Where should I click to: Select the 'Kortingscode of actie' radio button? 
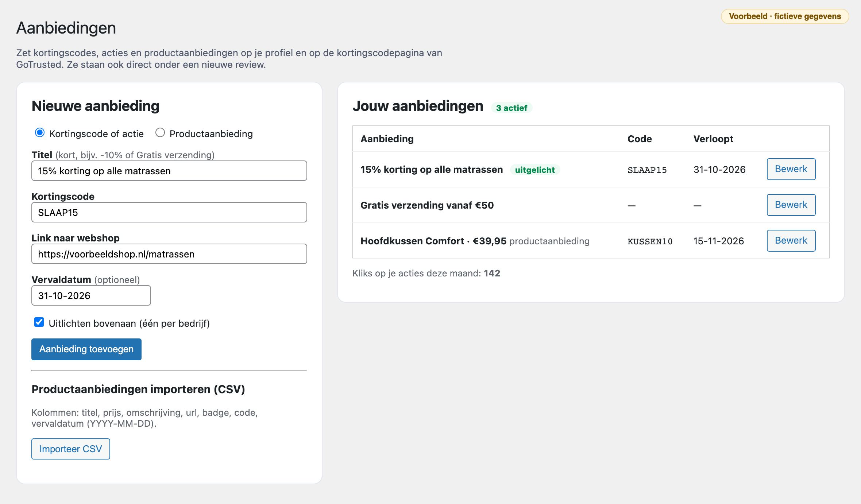click(x=39, y=133)
